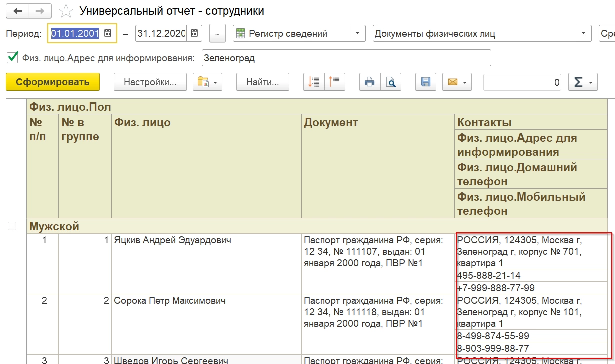Open print preview magnifier icon
615x364 pixels.
click(x=391, y=82)
